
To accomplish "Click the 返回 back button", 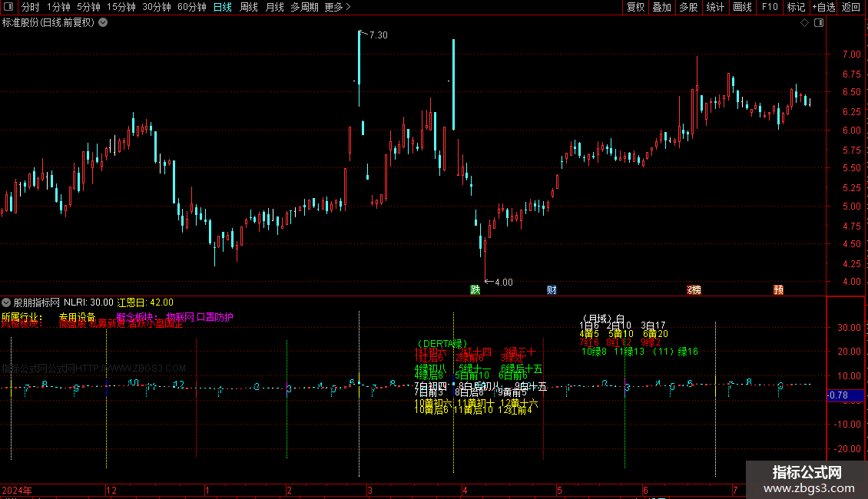I will pos(851,7).
